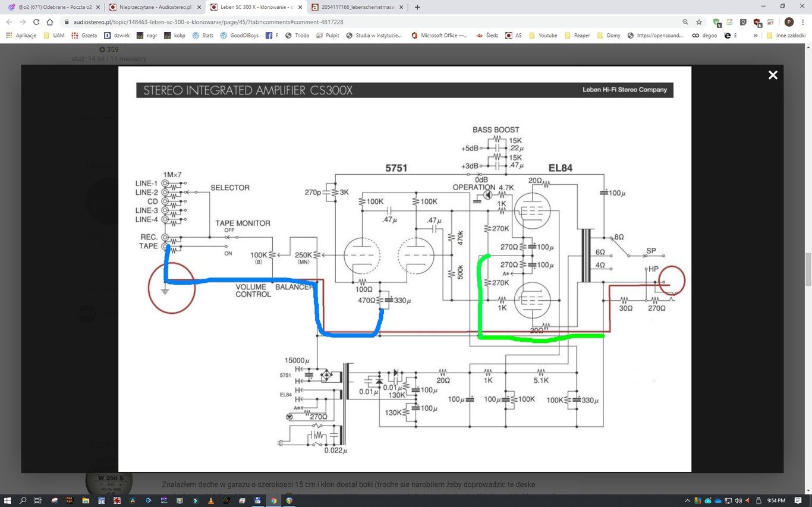The height and width of the screenshot is (507, 812).
Task: Open the kokp bookmark
Action: click(x=175, y=36)
